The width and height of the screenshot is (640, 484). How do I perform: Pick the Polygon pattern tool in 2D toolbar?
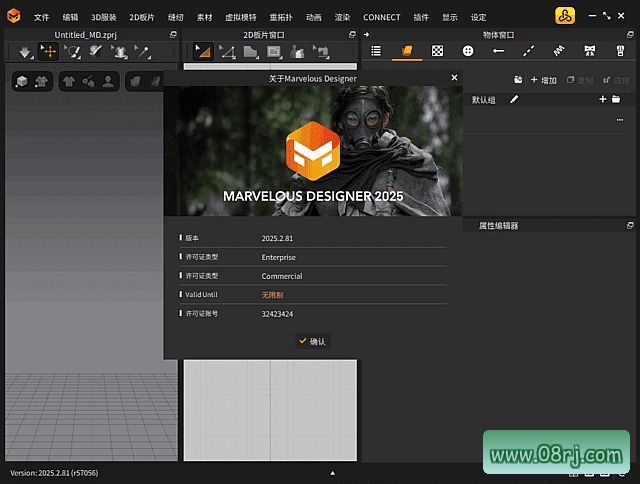click(x=251, y=52)
